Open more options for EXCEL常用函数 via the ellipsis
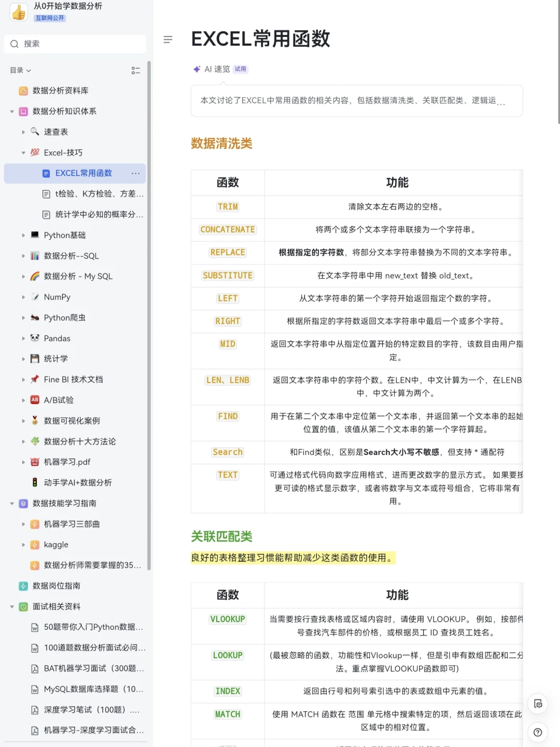 tap(135, 173)
